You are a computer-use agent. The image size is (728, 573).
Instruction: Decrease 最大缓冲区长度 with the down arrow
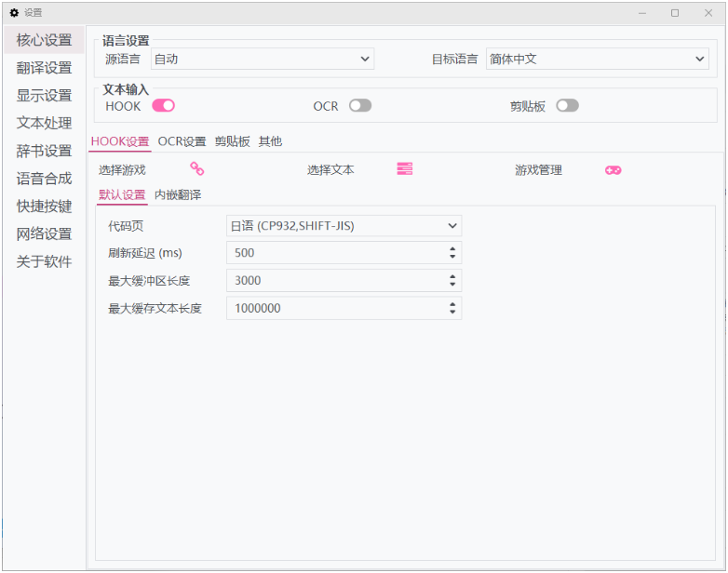[452, 285]
